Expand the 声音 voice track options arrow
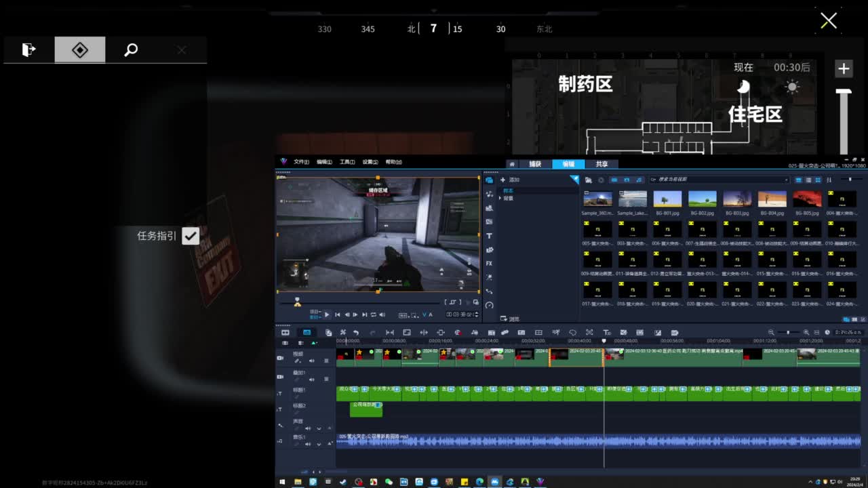This screenshot has width=868, height=488. [x=319, y=428]
